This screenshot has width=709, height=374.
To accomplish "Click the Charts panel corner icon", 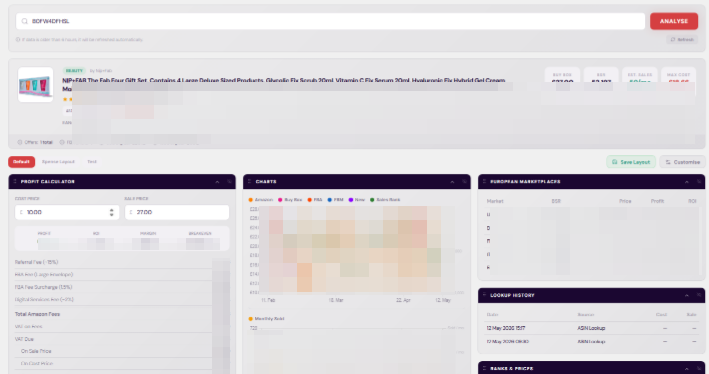I will [464, 182].
